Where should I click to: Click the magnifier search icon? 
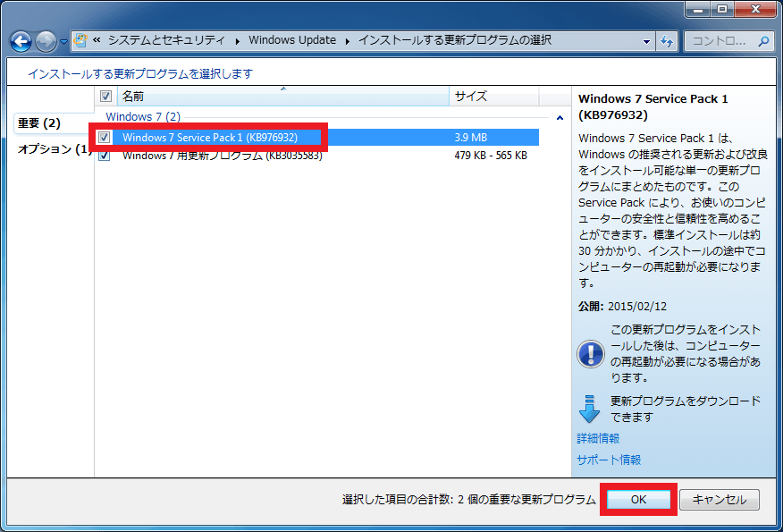tap(763, 41)
